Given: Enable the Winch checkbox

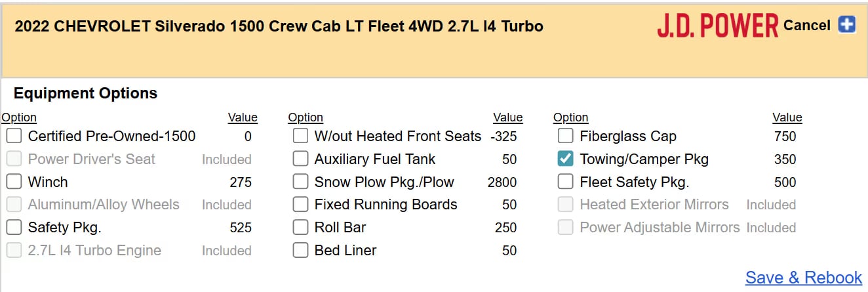Looking at the screenshot, I should [14, 182].
